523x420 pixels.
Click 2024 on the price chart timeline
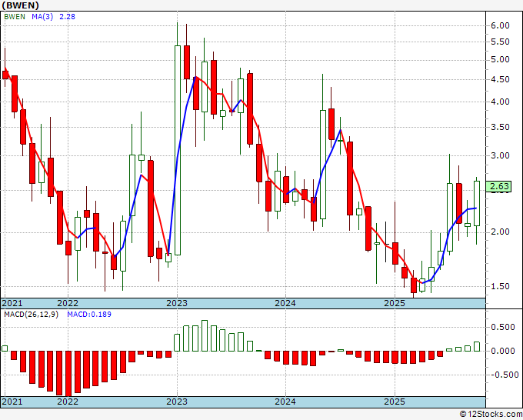[285, 303]
